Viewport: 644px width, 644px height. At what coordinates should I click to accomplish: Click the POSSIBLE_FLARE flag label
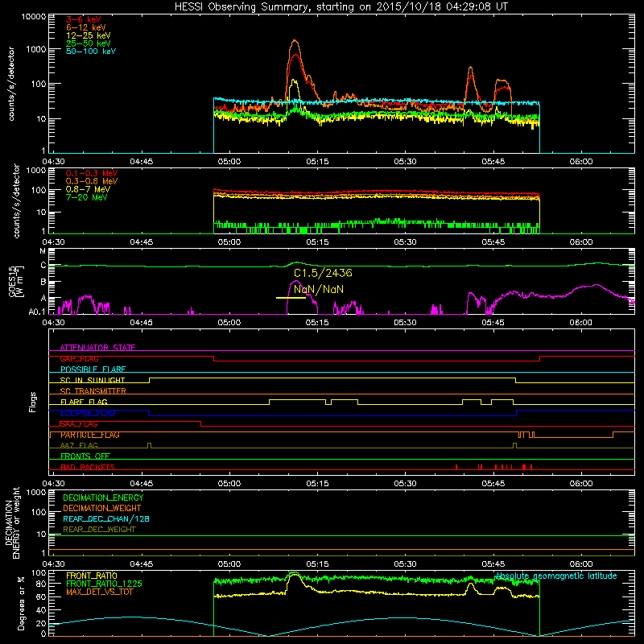[93, 369]
